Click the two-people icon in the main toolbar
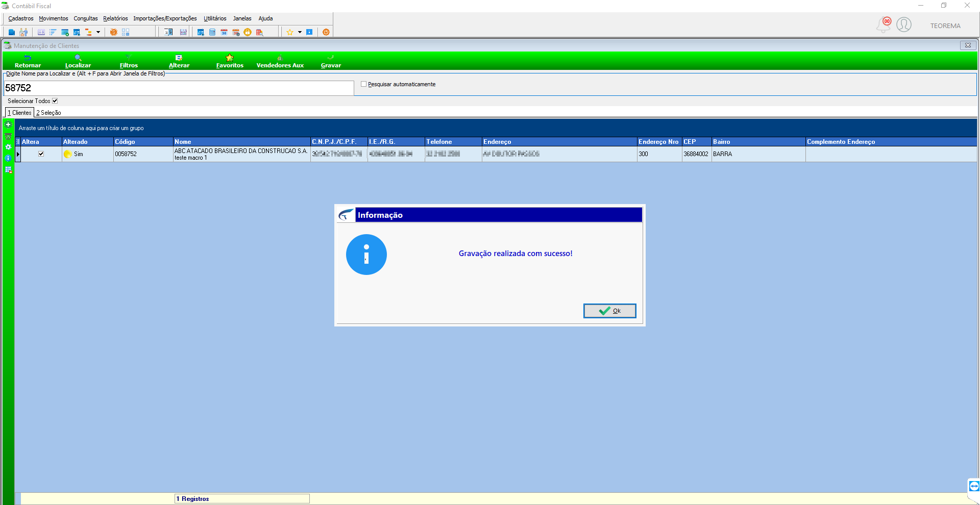The height and width of the screenshot is (505, 980). tap(23, 32)
